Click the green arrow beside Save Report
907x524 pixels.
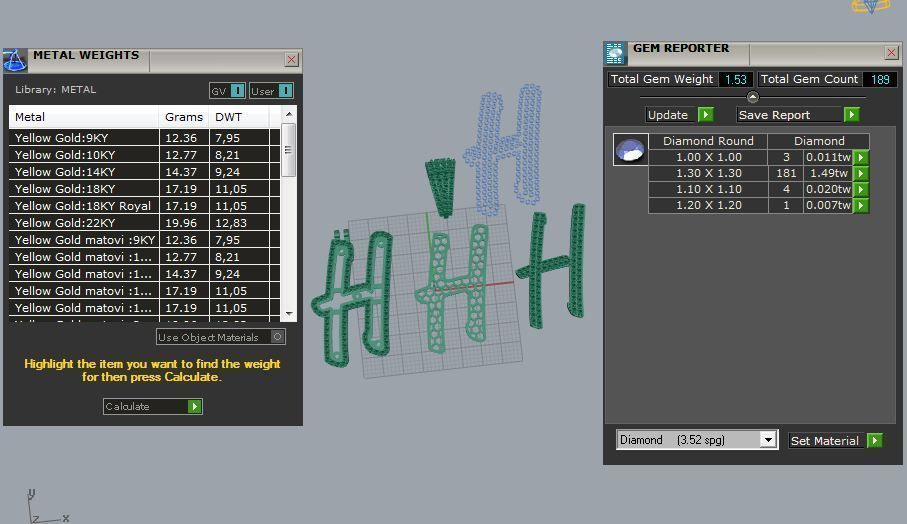tap(851, 115)
